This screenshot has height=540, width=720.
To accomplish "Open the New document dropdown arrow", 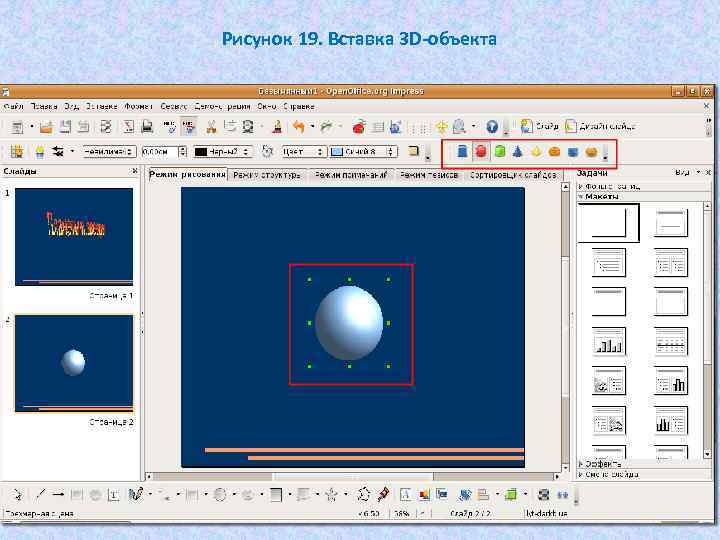I will tap(32, 126).
